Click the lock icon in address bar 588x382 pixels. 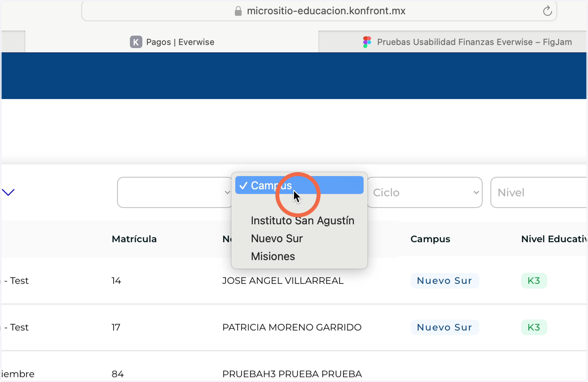pos(239,11)
